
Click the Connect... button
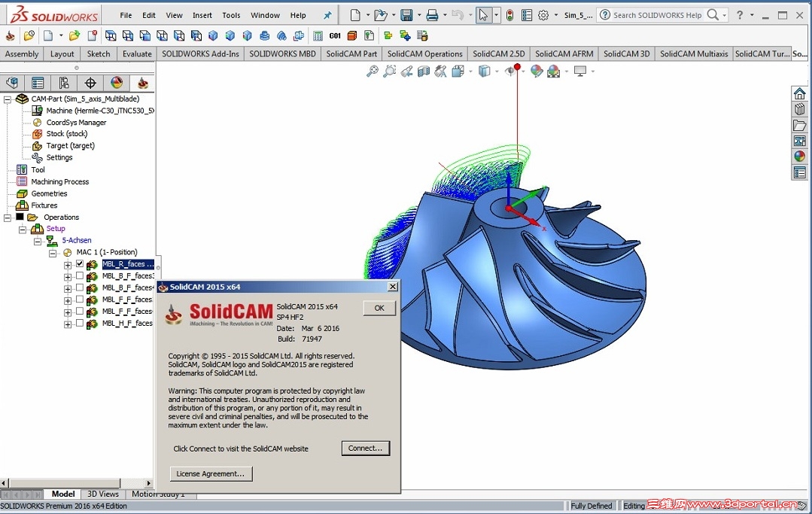(365, 449)
